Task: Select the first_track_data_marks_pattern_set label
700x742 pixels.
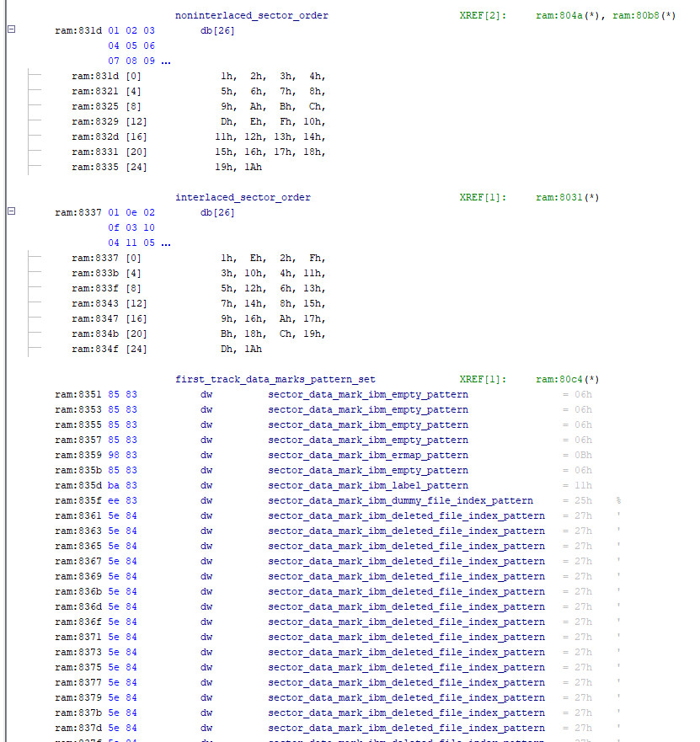Action: pos(275,380)
